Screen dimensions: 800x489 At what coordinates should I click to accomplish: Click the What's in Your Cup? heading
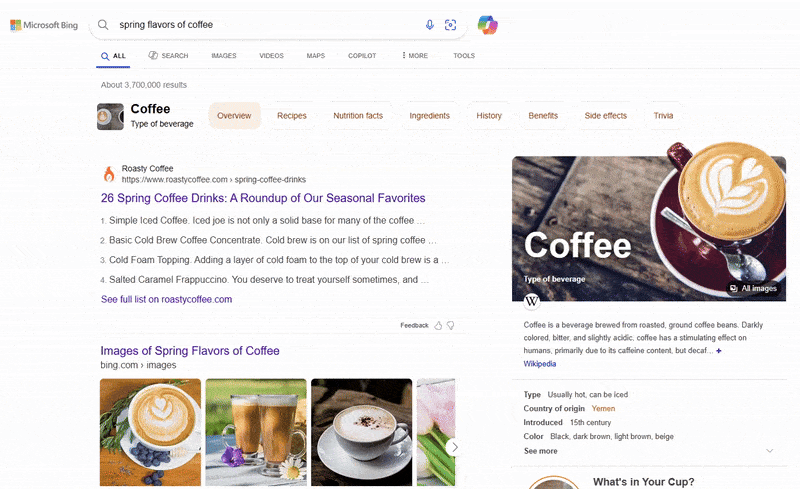tap(643, 482)
